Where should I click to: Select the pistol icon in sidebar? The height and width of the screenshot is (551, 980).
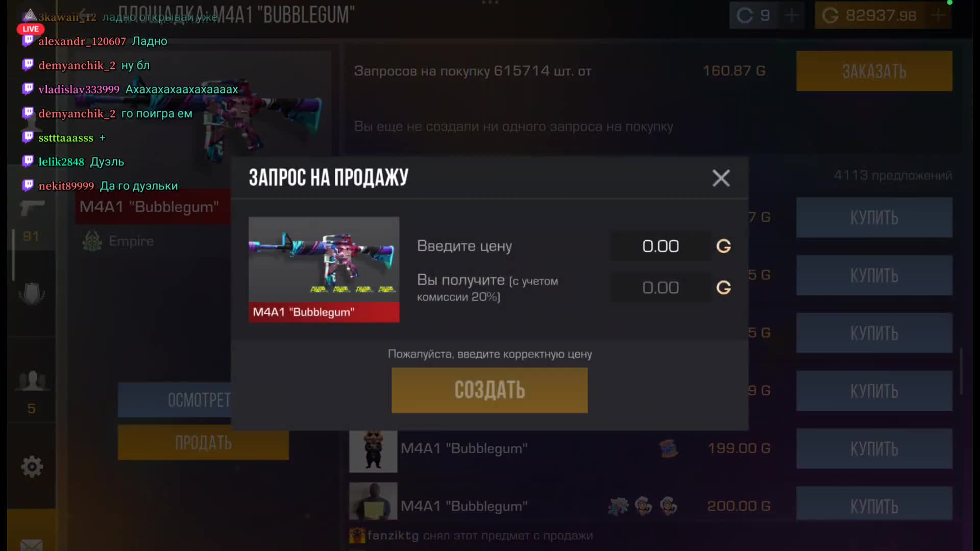tap(32, 208)
